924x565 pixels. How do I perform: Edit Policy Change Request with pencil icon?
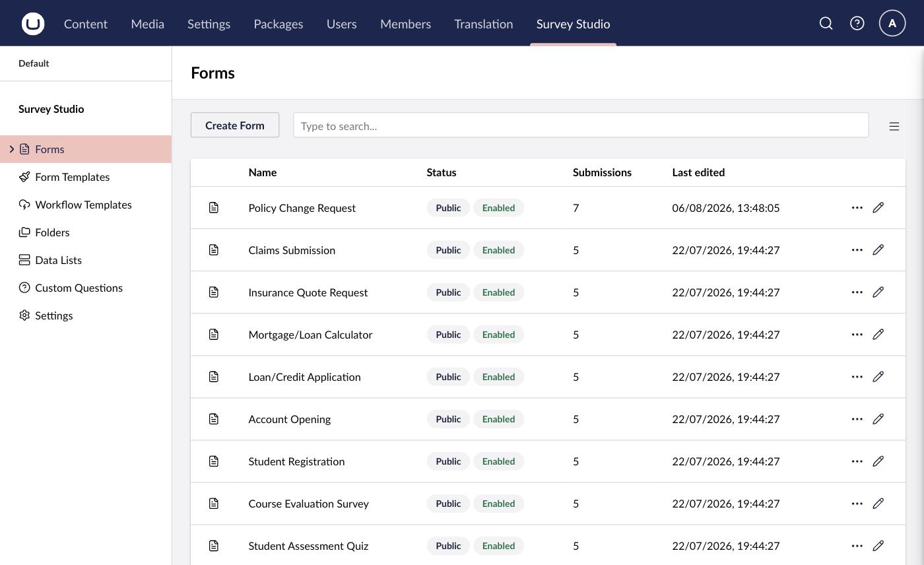(x=878, y=208)
